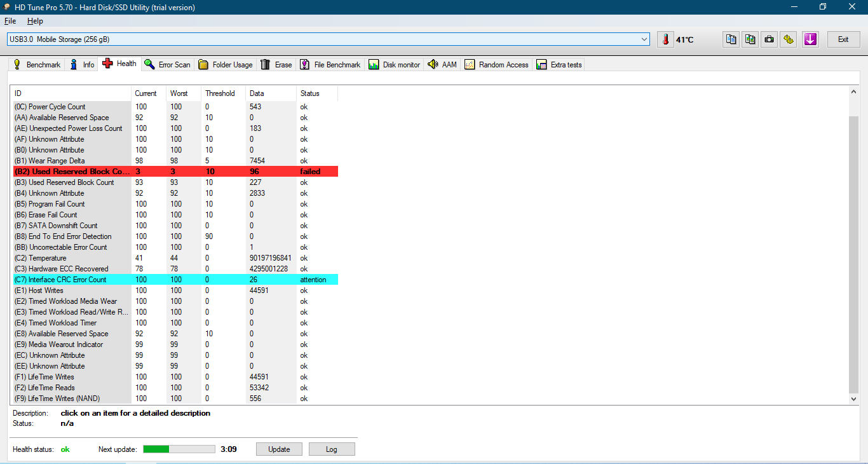Screen dimensions: 868x464
Task: Select the (F9) LifeTime Writes (NAND) row
Action: coord(175,399)
